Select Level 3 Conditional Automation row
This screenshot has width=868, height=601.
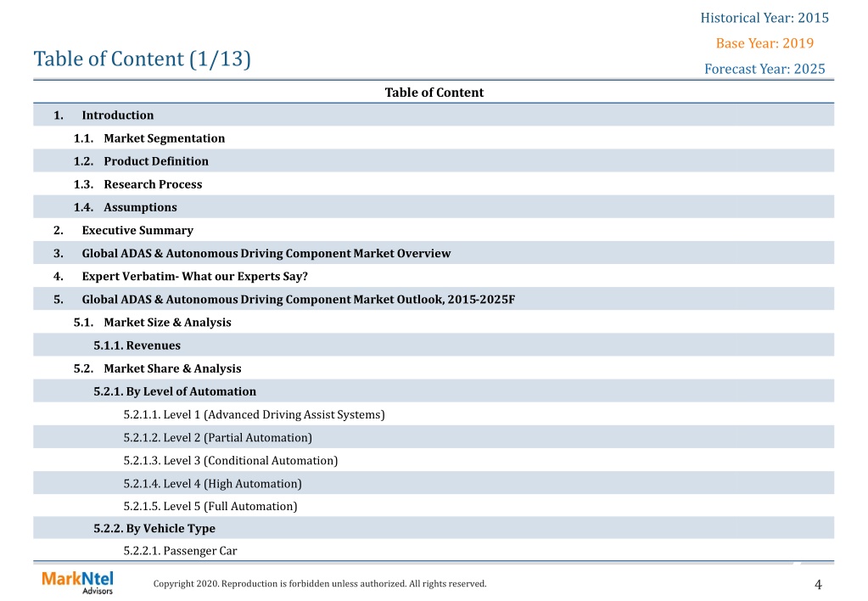pyautogui.click(x=434, y=460)
